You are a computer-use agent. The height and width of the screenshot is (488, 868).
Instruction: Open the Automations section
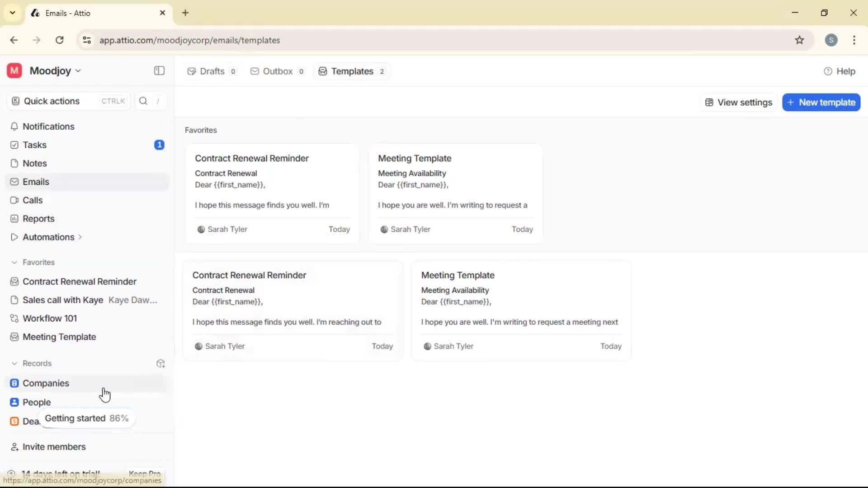[x=48, y=237]
